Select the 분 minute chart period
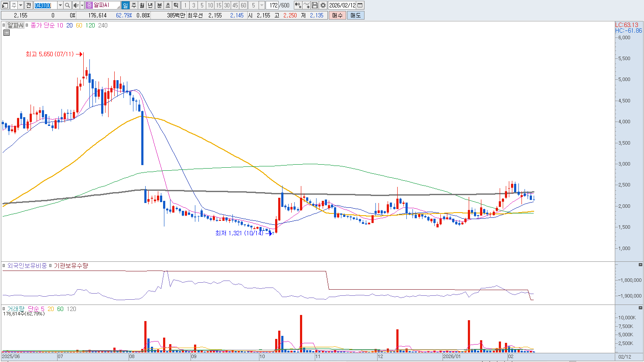644x362 pixels. [159, 5]
